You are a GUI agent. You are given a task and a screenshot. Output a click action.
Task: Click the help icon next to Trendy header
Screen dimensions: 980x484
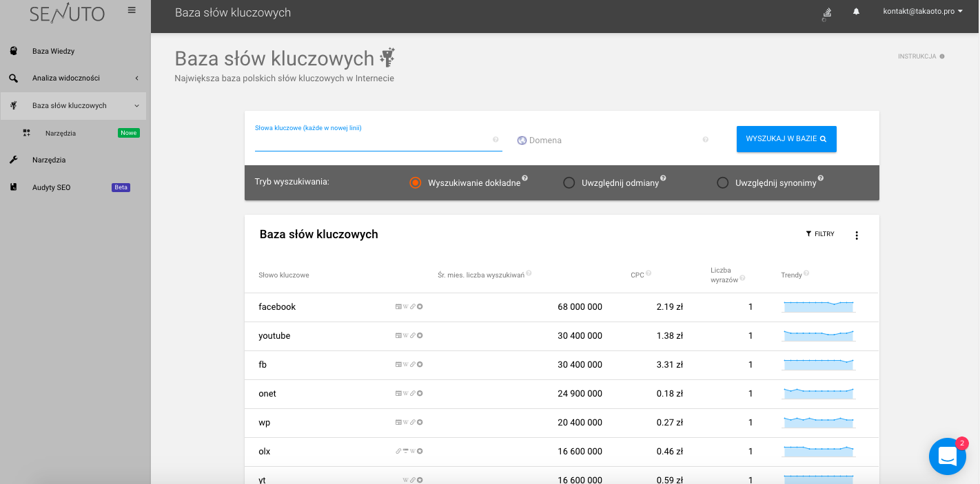pos(806,273)
